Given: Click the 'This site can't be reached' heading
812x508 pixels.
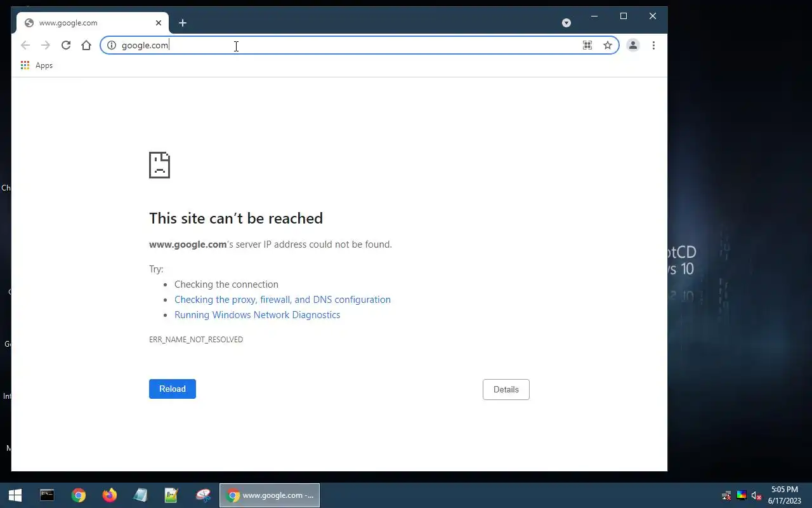Looking at the screenshot, I should pos(236,218).
